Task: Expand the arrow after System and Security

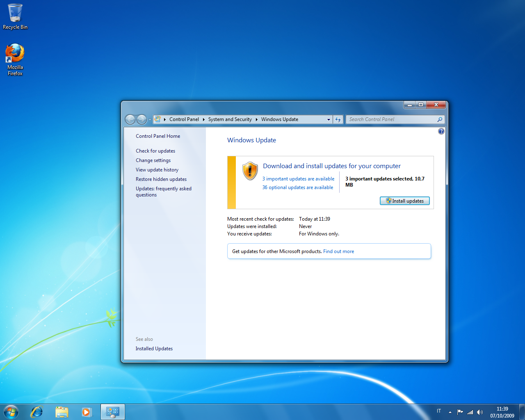Action: click(256, 119)
